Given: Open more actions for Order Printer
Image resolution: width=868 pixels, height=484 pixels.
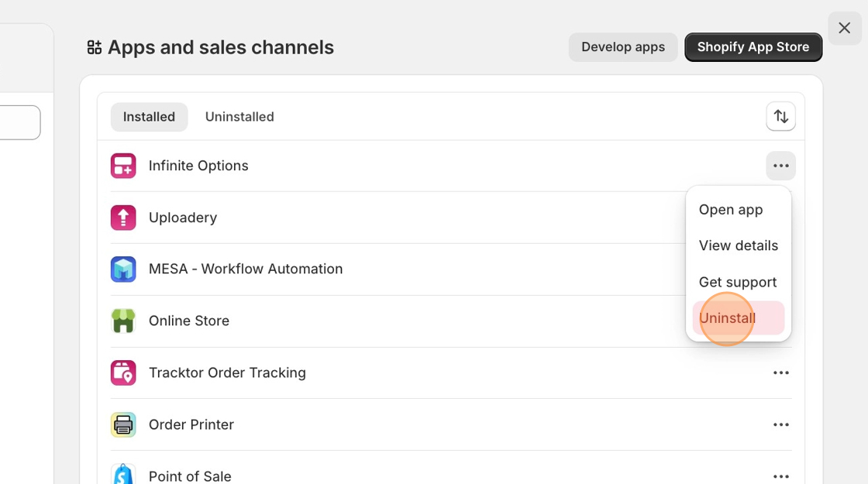Looking at the screenshot, I should (x=780, y=425).
